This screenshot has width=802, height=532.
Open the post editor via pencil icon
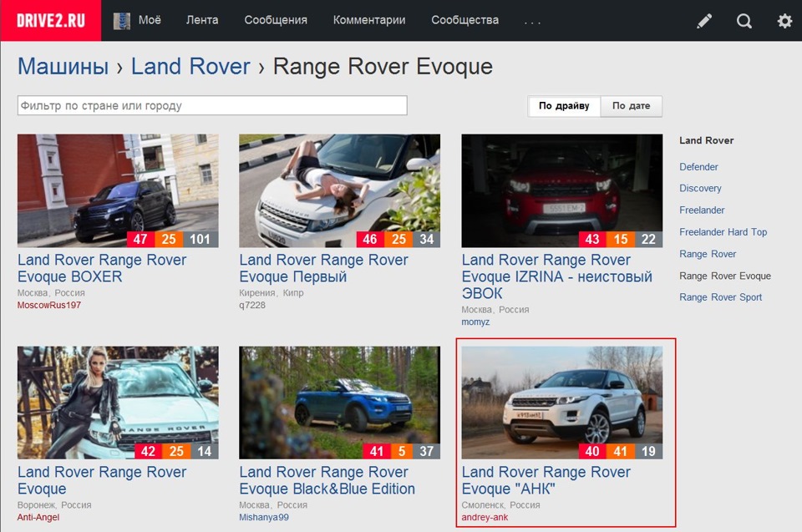tap(703, 20)
